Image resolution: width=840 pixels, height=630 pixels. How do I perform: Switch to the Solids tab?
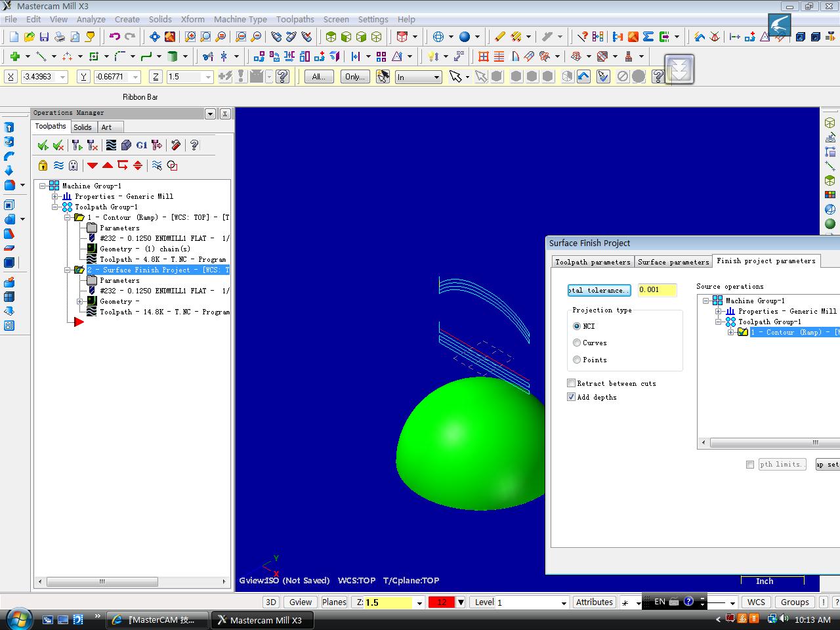click(83, 127)
